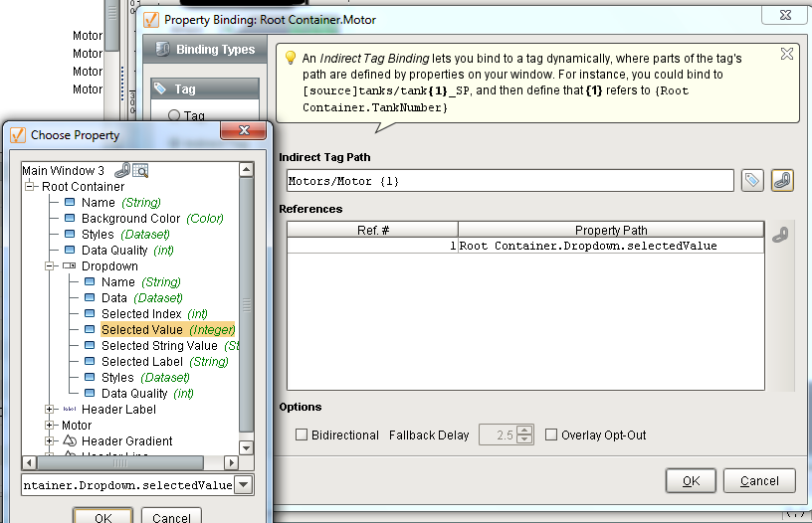Collapse the Dropdown node in the tree
This screenshot has width=812, height=523.
tap(51, 265)
